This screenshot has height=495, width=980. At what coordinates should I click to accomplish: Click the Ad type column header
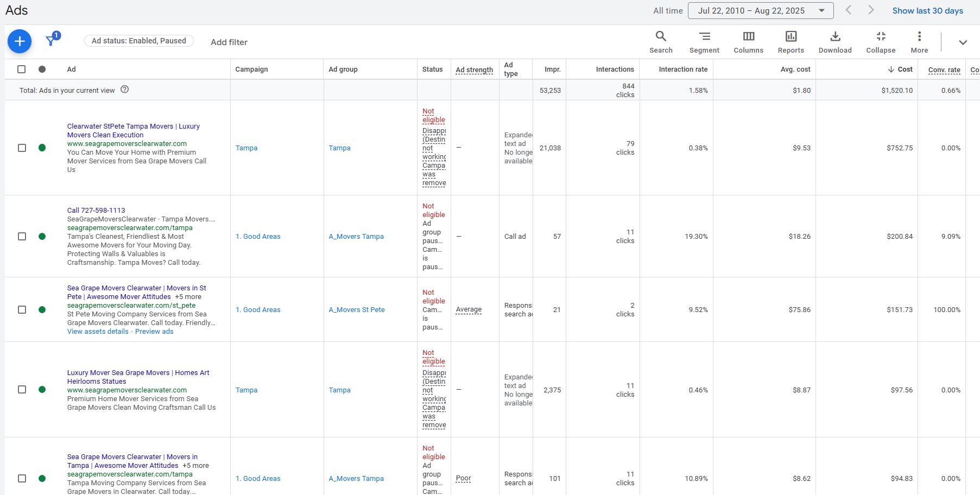tap(511, 69)
